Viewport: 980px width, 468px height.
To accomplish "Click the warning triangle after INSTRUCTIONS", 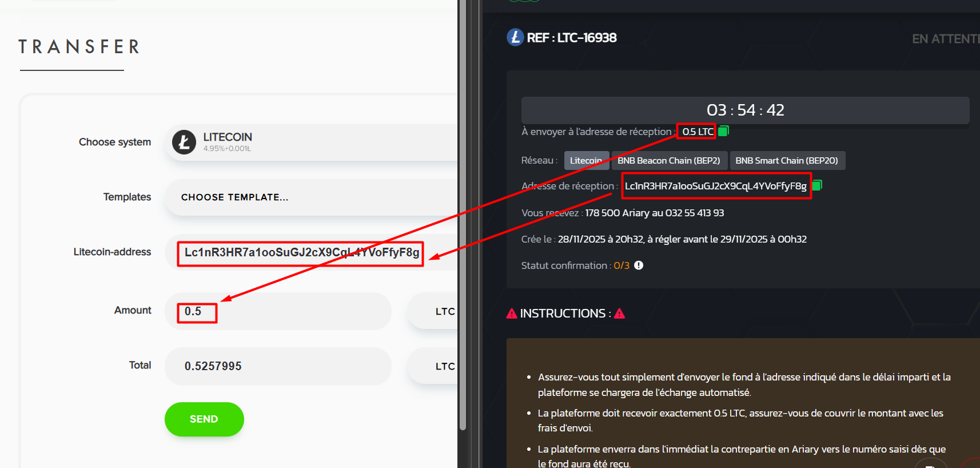I will click(620, 314).
